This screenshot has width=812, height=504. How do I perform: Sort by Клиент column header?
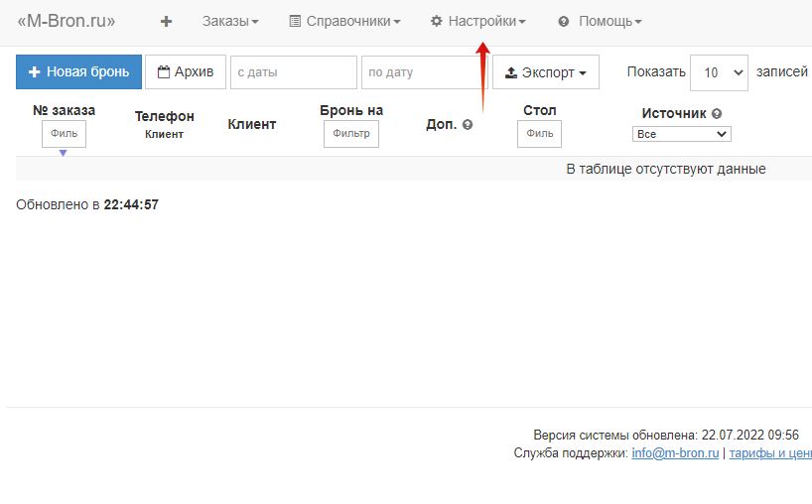click(252, 124)
